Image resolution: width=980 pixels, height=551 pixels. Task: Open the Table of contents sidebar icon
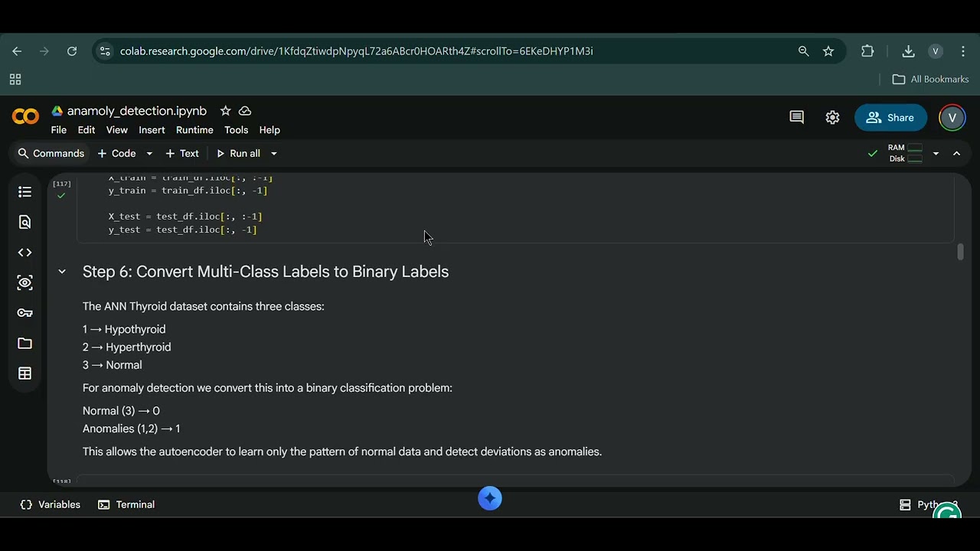point(24,192)
